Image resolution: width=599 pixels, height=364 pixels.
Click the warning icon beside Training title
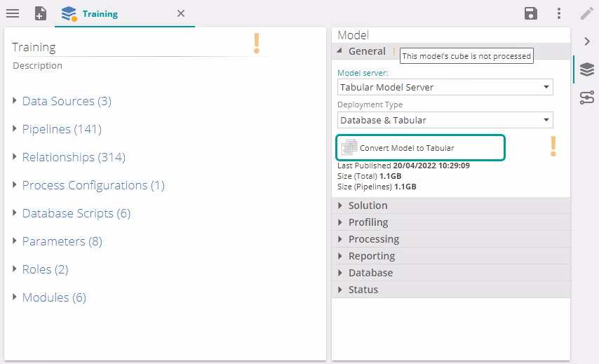[257, 43]
